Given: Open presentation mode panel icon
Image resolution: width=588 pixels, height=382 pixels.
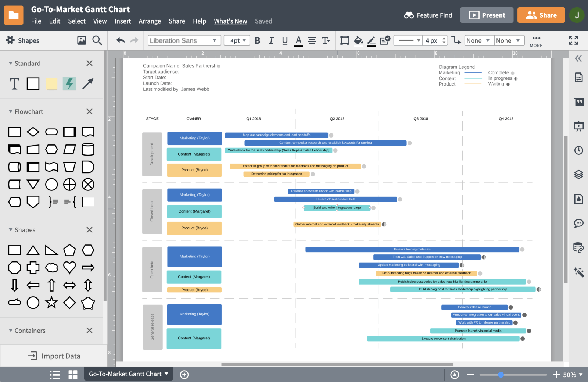Looking at the screenshot, I should point(578,126).
